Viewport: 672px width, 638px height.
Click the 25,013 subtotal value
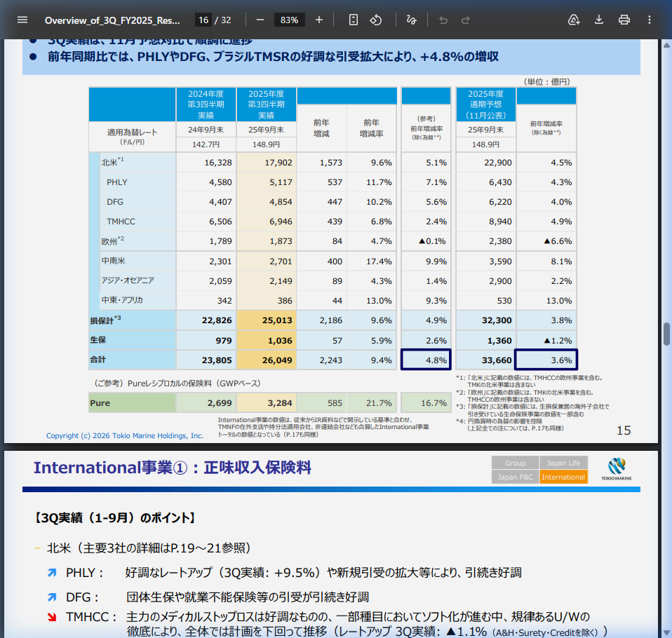[277, 320]
